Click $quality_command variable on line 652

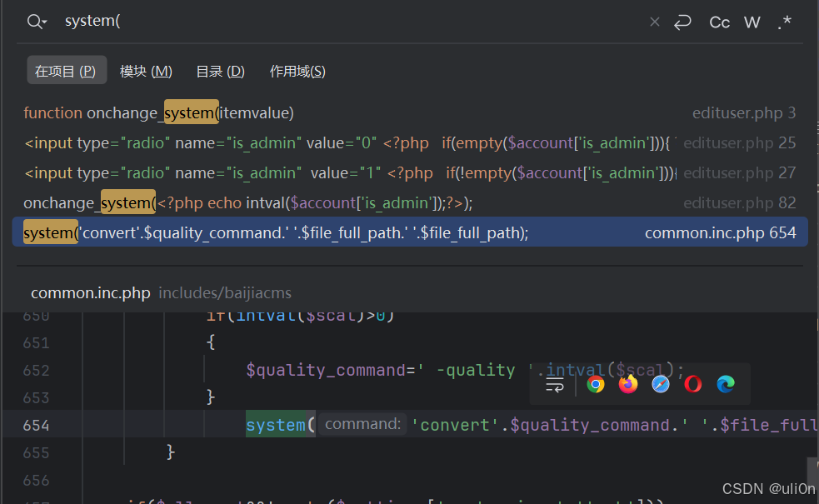[326, 371]
